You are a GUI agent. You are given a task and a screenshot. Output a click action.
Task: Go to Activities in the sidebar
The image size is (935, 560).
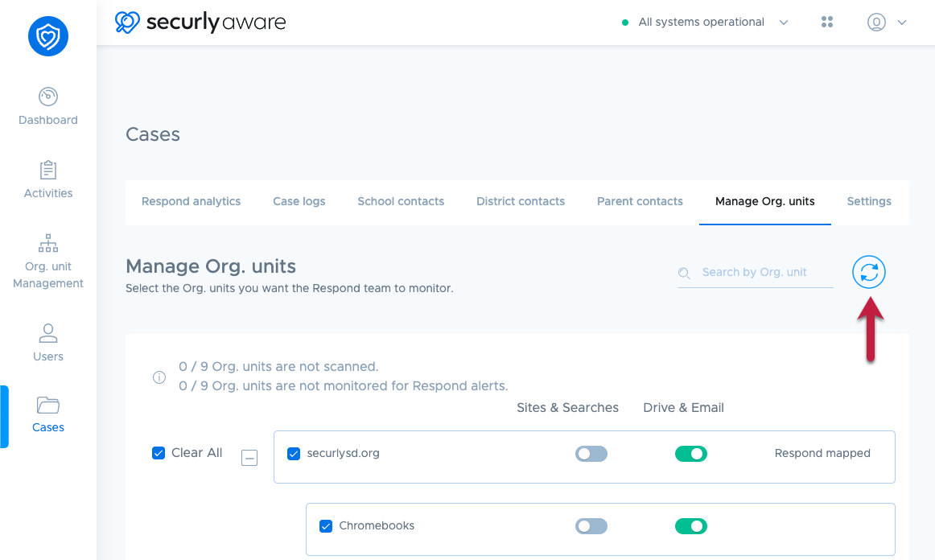48,193
